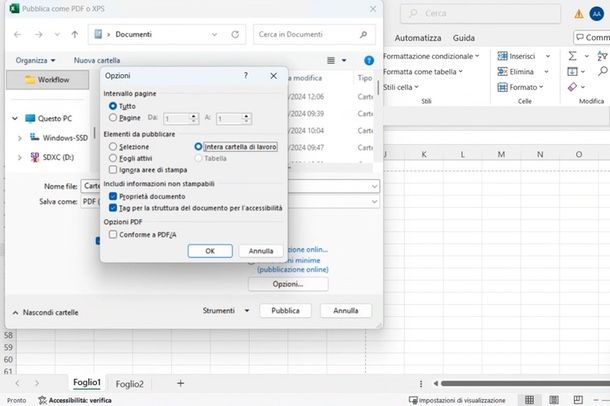This screenshot has width=610, height=406.
Task: Click the Accessibilità: verifica status icon
Action: tap(42, 400)
